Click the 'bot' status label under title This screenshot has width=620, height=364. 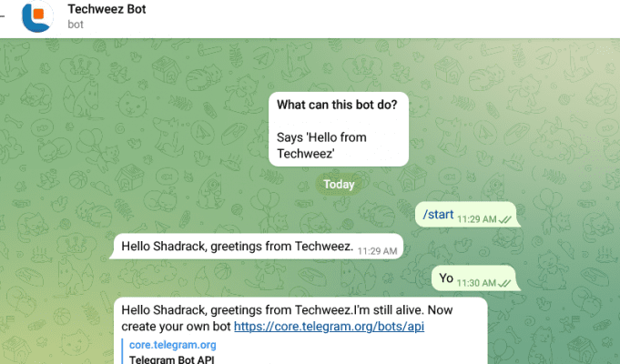[76, 25]
